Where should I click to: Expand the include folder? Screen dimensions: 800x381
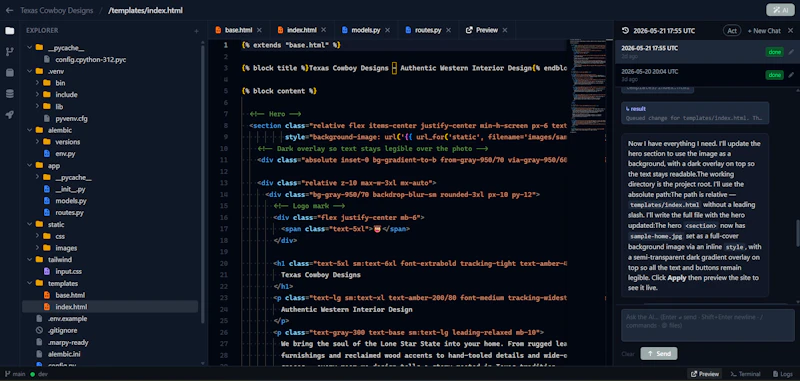click(38, 95)
